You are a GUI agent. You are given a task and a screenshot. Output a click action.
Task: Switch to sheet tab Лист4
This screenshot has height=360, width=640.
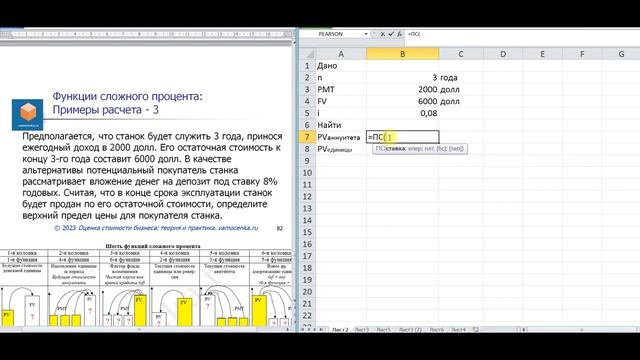pyautogui.click(x=458, y=329)
